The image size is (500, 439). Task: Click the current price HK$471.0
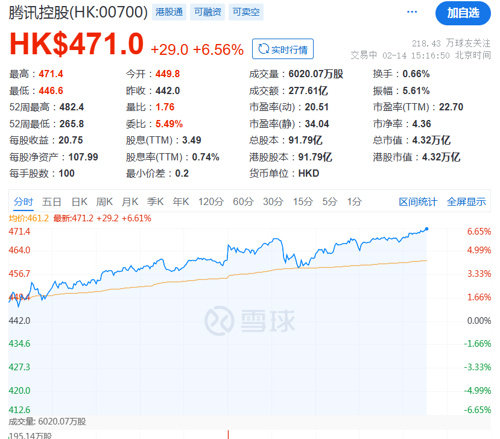[77, 44]
